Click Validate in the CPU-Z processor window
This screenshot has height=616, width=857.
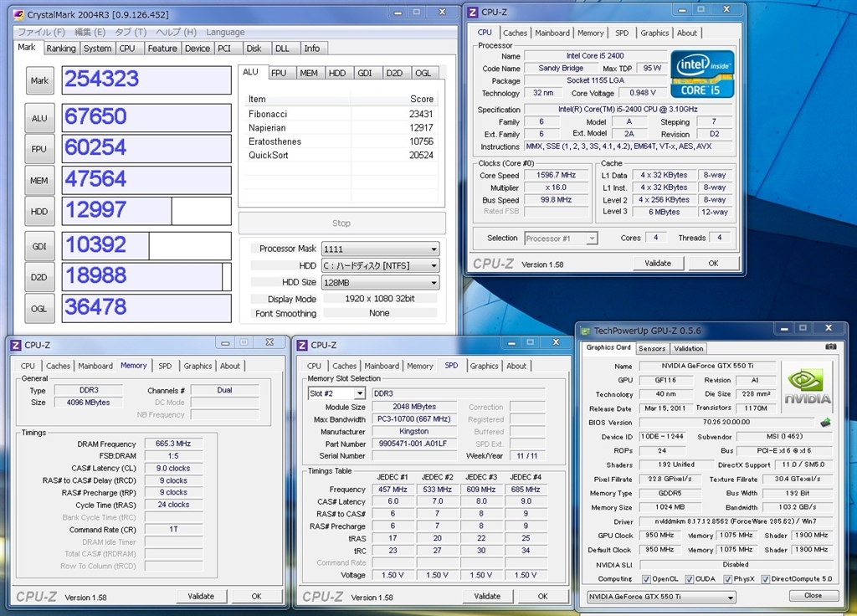coord(657,263)
